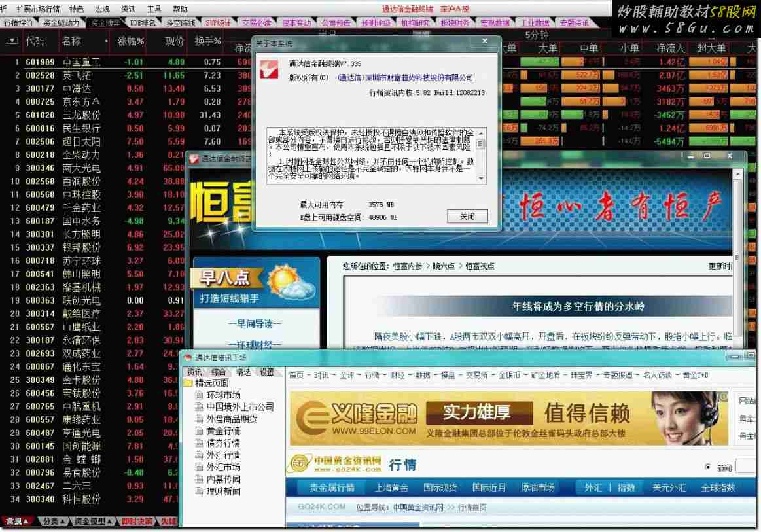Select the 综合 tab in 资讯工场 window
761x532 pixels.
pyautogui.click(x=219, y=372)
